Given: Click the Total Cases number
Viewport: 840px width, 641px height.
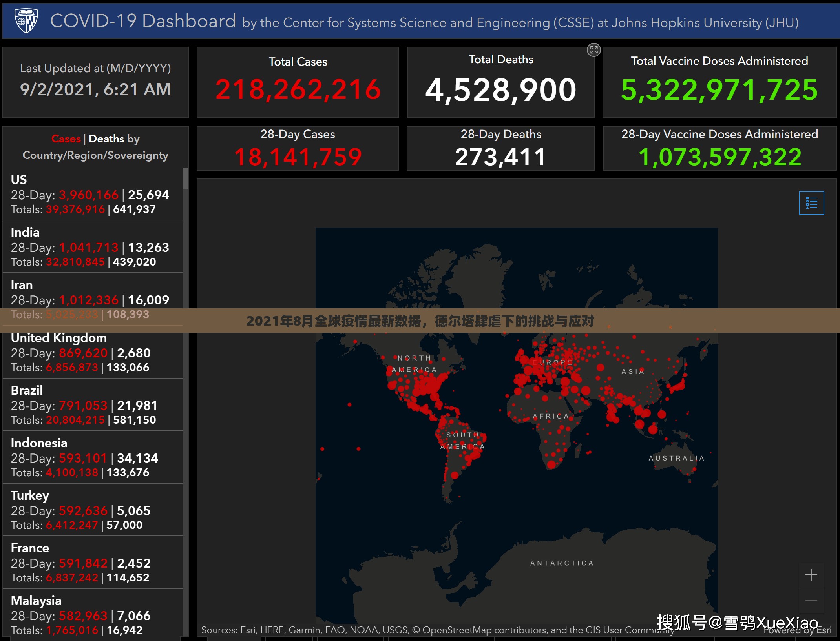Looking at the screenshot, I should coord(298,89).
